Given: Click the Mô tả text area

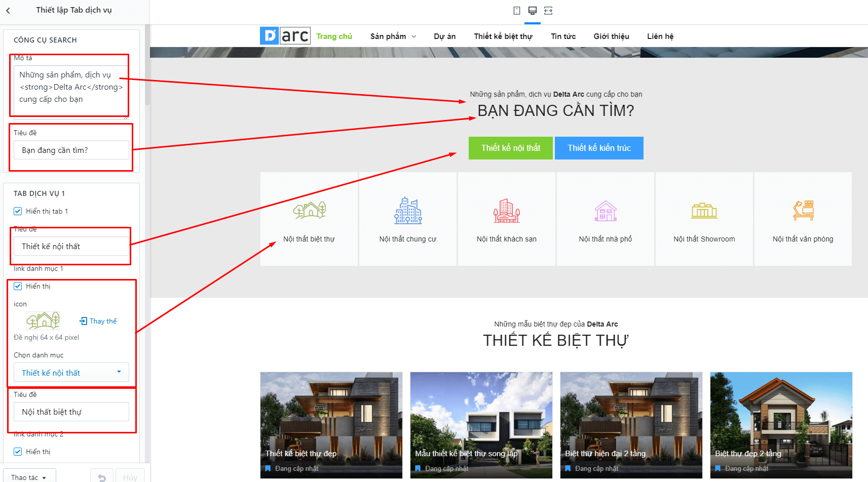Looking at the screenshot, I should 71,92.
